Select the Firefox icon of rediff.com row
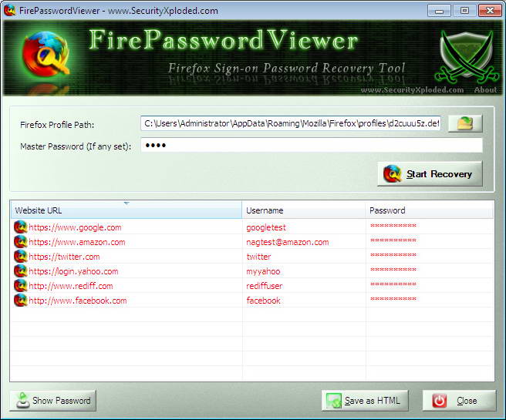506x420 pixels. coord(21,286)
